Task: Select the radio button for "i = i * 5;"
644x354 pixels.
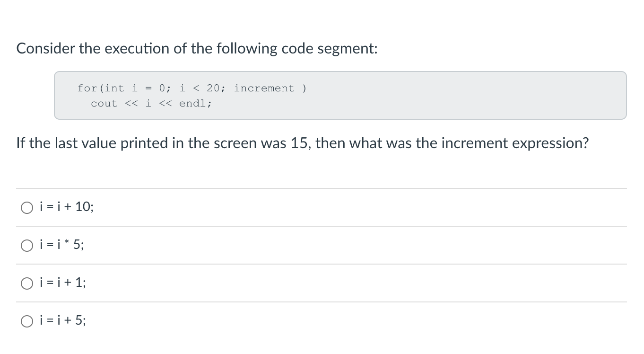Action: 27,245
